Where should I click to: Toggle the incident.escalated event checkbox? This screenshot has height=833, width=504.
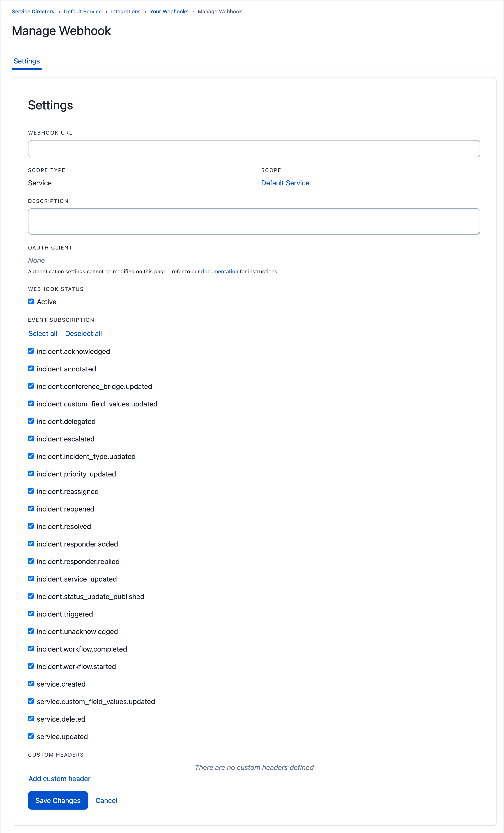click(x=31, y=438)
